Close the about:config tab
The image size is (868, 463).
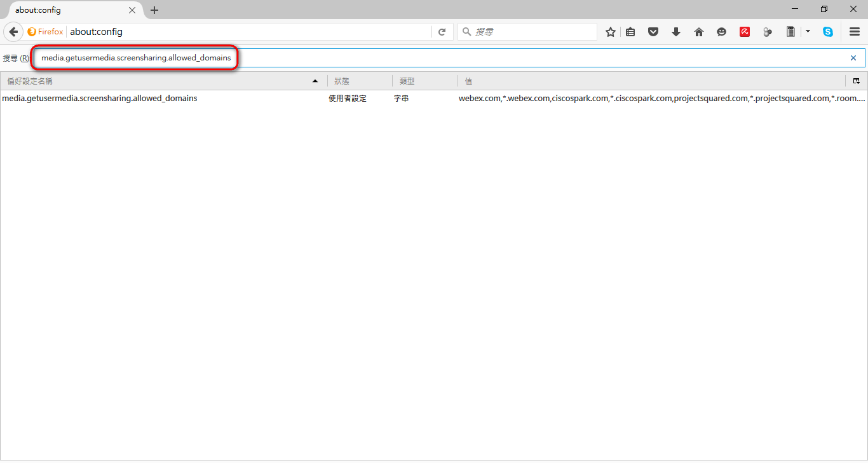(x=132, y=10)
